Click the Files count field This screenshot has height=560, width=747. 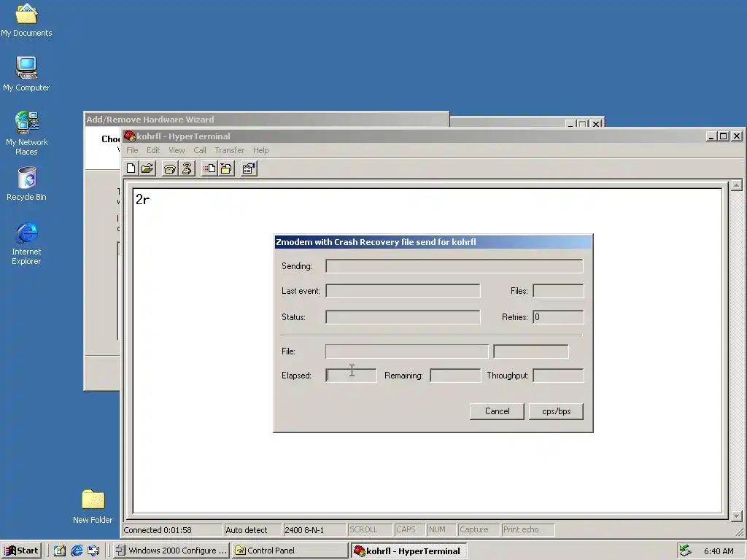tap(558, 291)
